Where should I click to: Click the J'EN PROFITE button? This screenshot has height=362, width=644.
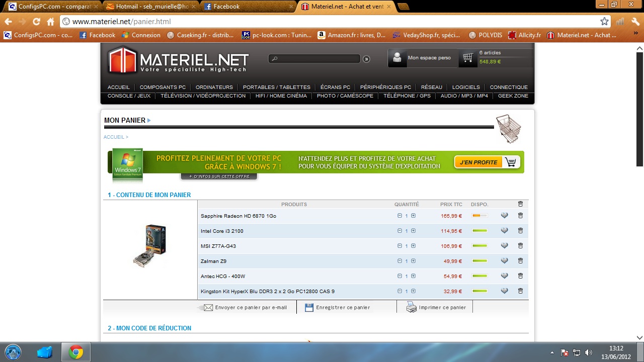487,162
